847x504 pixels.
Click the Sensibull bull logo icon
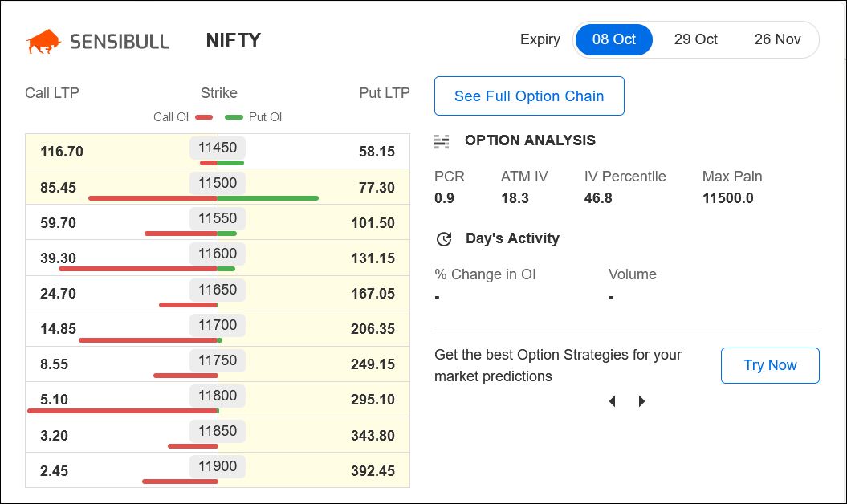click(x=43, y=41)
